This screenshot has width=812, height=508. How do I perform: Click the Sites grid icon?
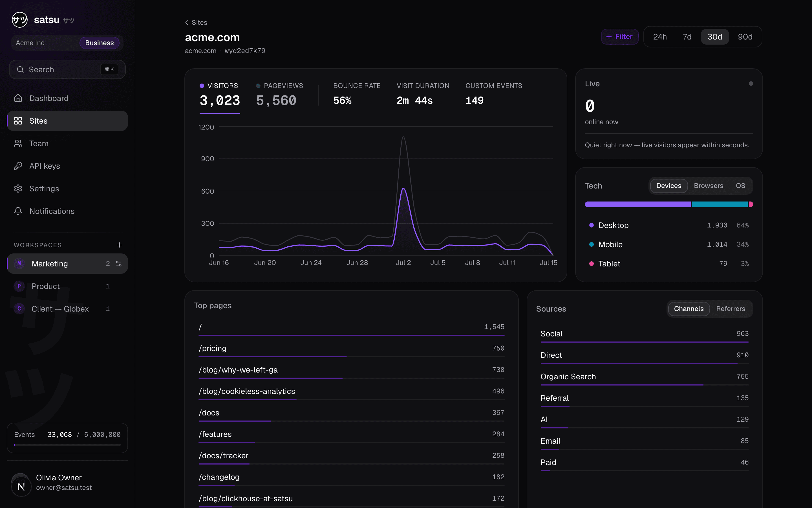(x=18, y=121)
